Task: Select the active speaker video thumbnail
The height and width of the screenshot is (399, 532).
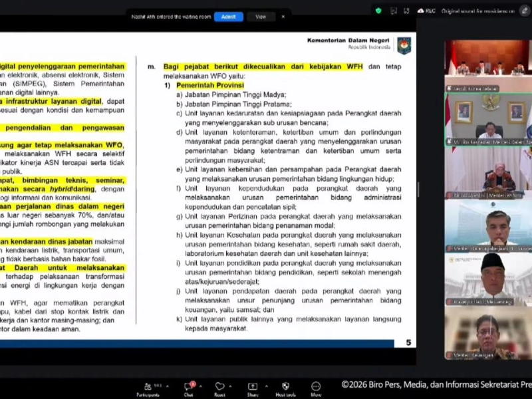Action: pos(487,119)
